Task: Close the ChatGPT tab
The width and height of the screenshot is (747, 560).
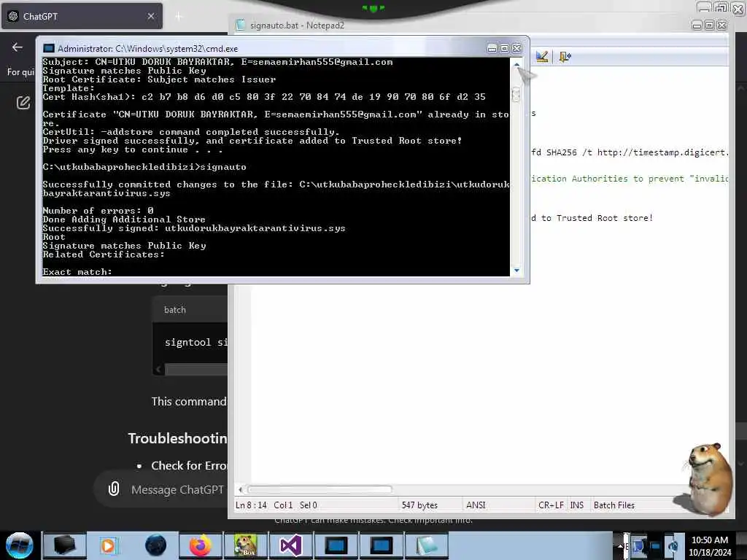Action: coord(150,16)
